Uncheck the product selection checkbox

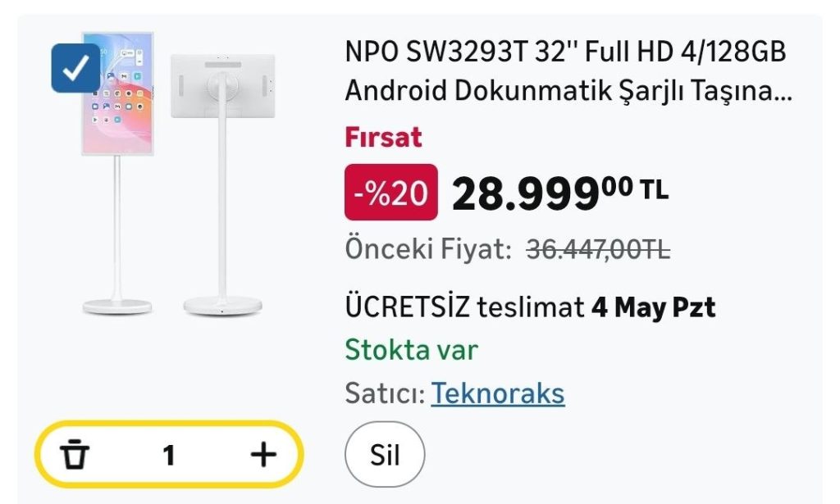coord(75,68)
